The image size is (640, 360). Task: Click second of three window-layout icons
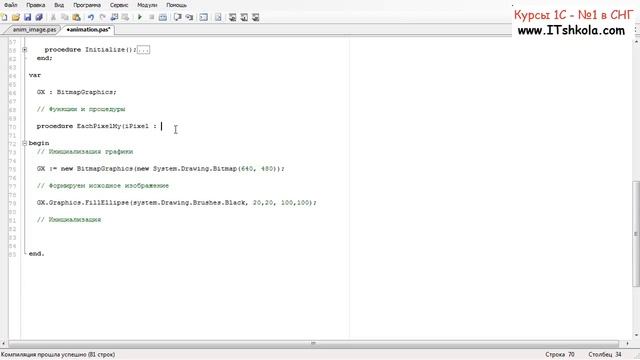(244, 17)
